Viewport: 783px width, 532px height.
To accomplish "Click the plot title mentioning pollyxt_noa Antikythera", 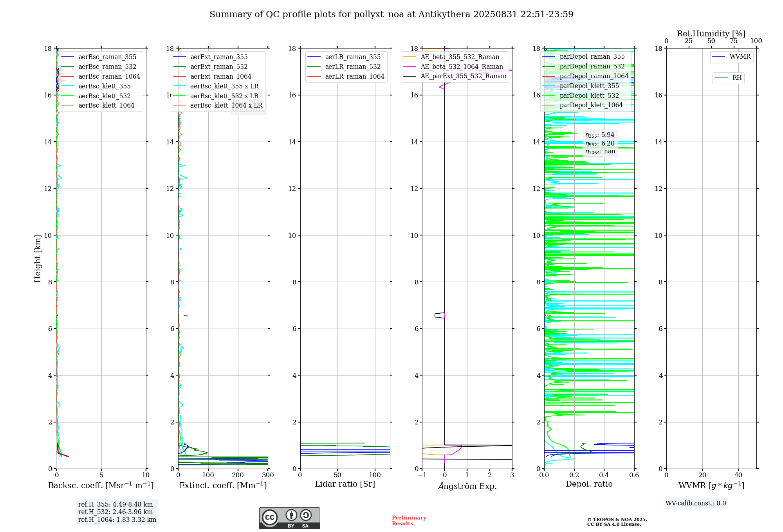I will [x=391, y=14].
